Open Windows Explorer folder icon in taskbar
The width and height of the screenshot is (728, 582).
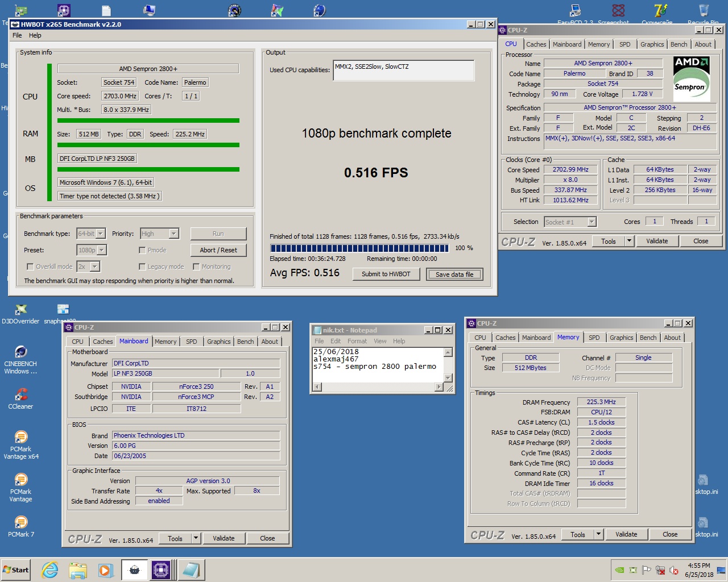[77, 570]
